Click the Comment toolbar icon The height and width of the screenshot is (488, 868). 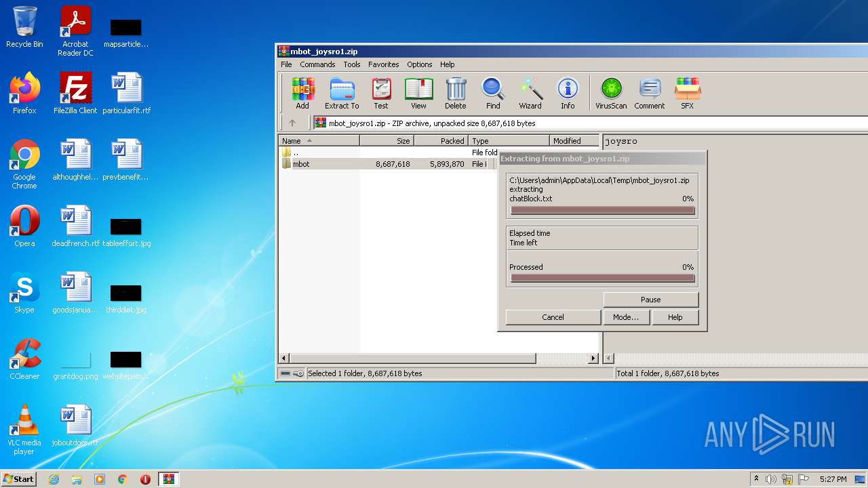pos(650,94)
